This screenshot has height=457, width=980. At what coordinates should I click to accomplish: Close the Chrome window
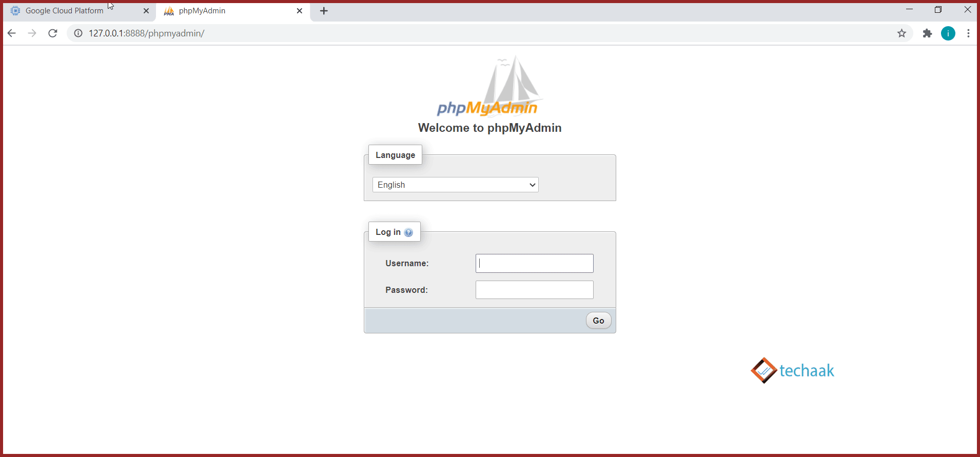(x=967, y=9)
